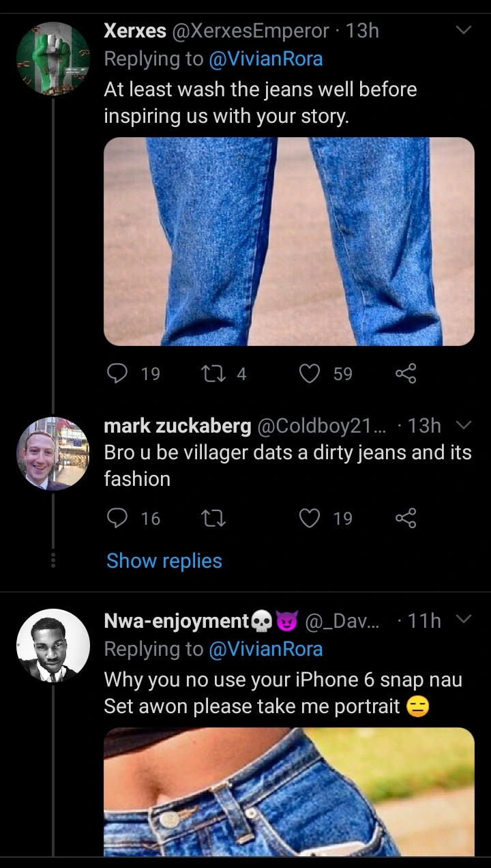The image size is (491, 868).
Task: Open the blue jeans legs image
Action: pos(288,242)
